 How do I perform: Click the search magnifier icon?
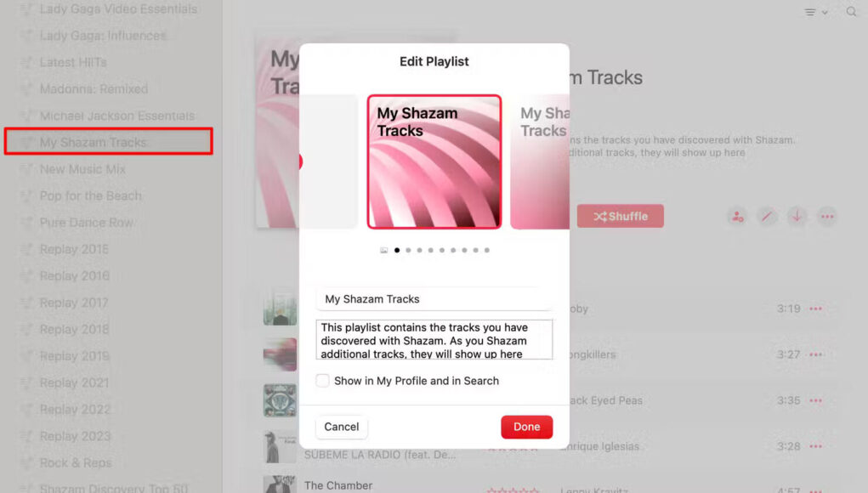[851, 12]
